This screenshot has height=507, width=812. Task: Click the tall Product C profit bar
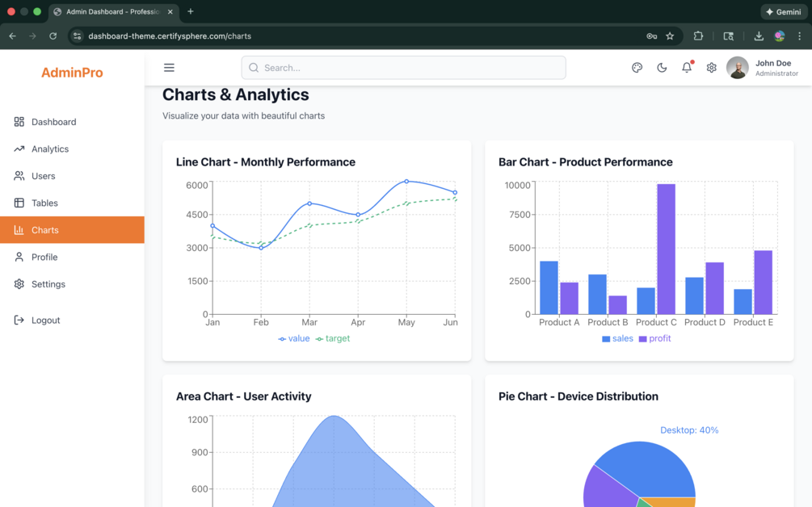pos(666,249)
